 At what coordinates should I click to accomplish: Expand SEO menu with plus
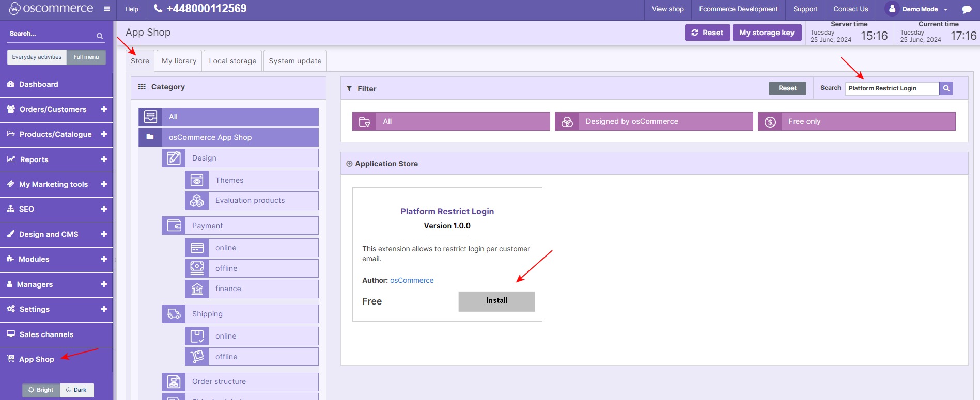pos(104,209)
